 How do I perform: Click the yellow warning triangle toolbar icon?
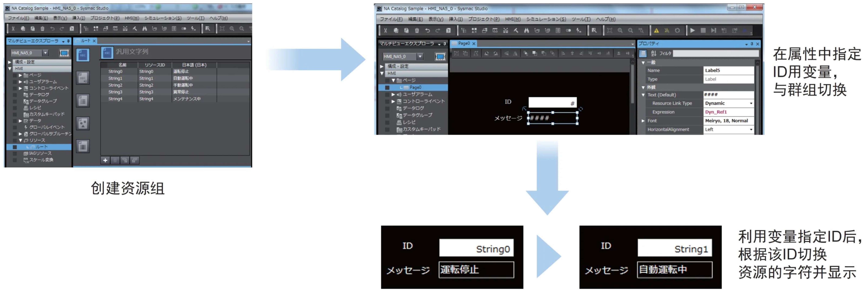pyautogui.click(x=656, y=31)
